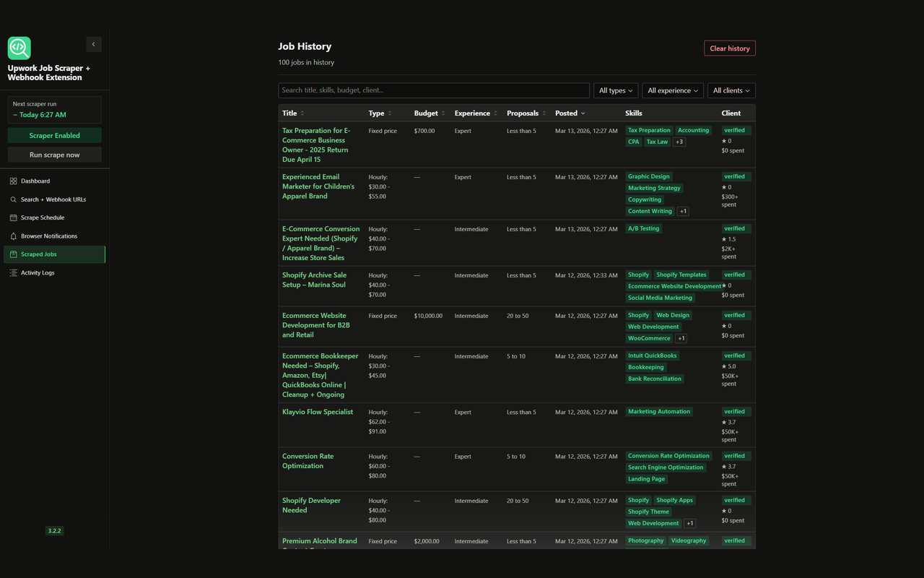This screenshot has width=924, height=578.
Task: Open Browser Notifications settings
Action: (x=55, y=236)
